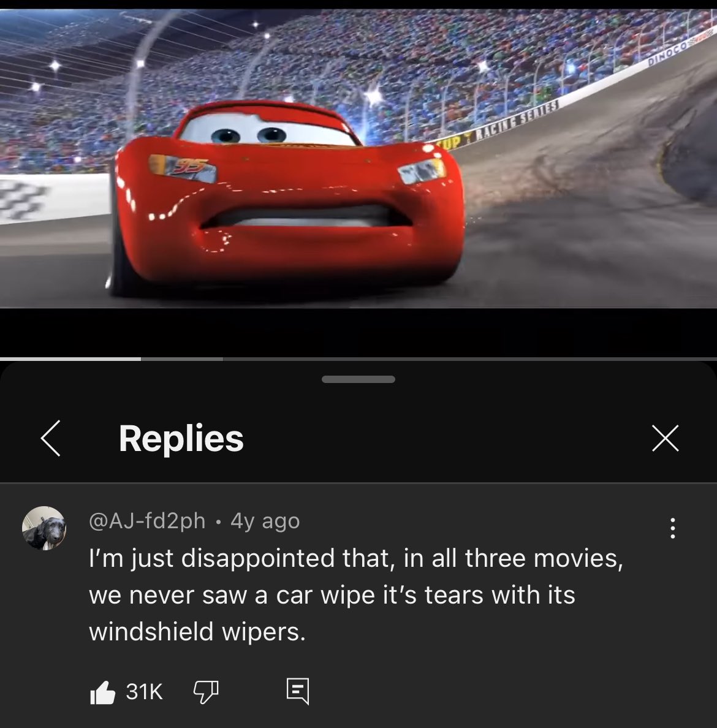Like the comment with the thumbs-up icon

pyautogui.click(x=102, y=692)
